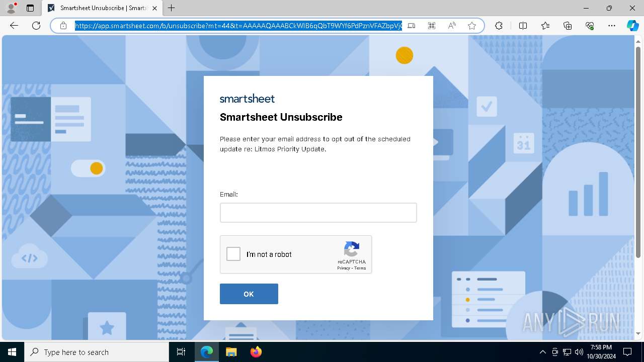Launch Firefox from the taskbar
This screenshot has width=644, height=362.
click(256, 352)
